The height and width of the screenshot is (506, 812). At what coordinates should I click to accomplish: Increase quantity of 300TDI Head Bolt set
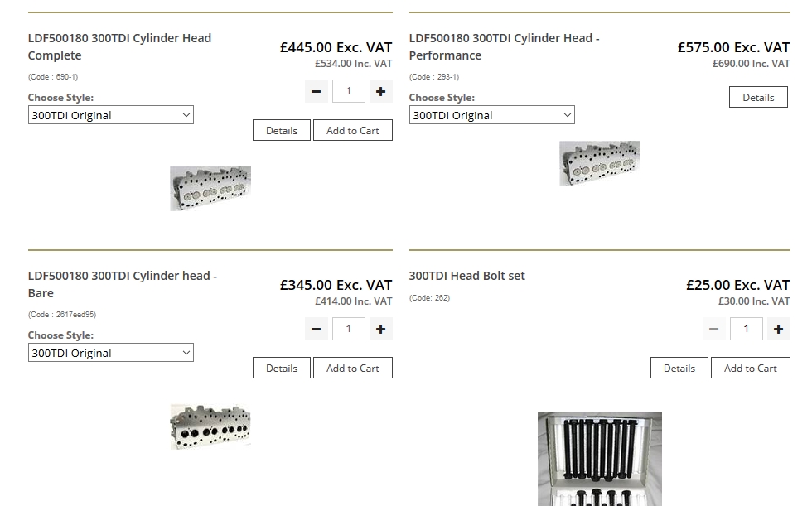coord(778,329)
